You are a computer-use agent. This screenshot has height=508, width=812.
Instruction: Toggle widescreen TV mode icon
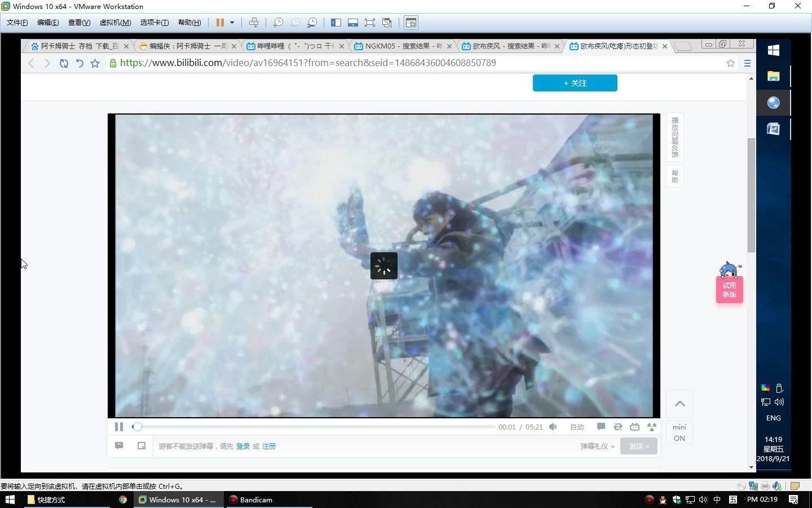(x=635, y=427)
